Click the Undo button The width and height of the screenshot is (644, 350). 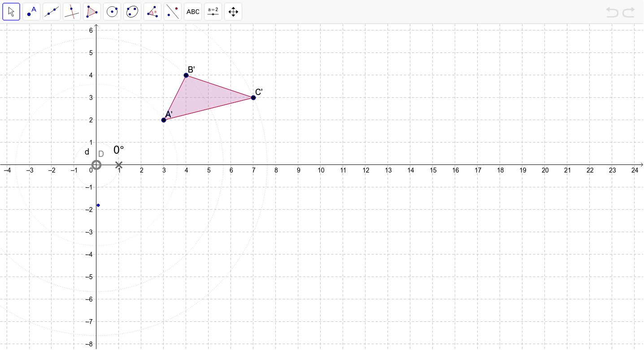613,13
